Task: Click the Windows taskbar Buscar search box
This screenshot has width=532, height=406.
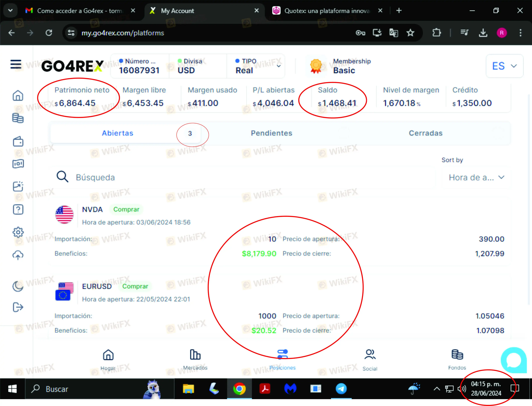Action: (99, 389)
